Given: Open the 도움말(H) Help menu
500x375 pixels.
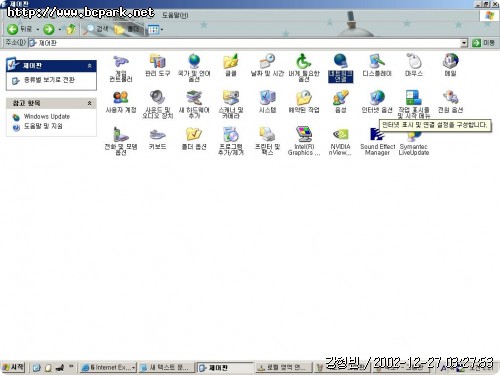Looking at the screenshot, I should pos(175,15).
